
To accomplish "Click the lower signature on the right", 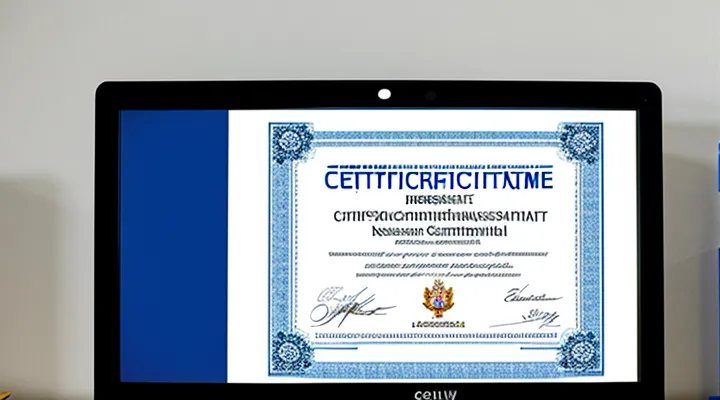I will click(x=534, y=316).
